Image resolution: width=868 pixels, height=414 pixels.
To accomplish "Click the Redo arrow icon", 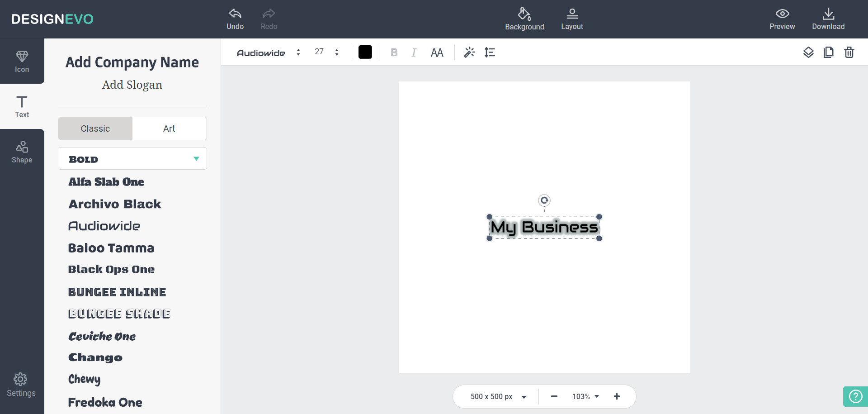I will tap(269, 14).
